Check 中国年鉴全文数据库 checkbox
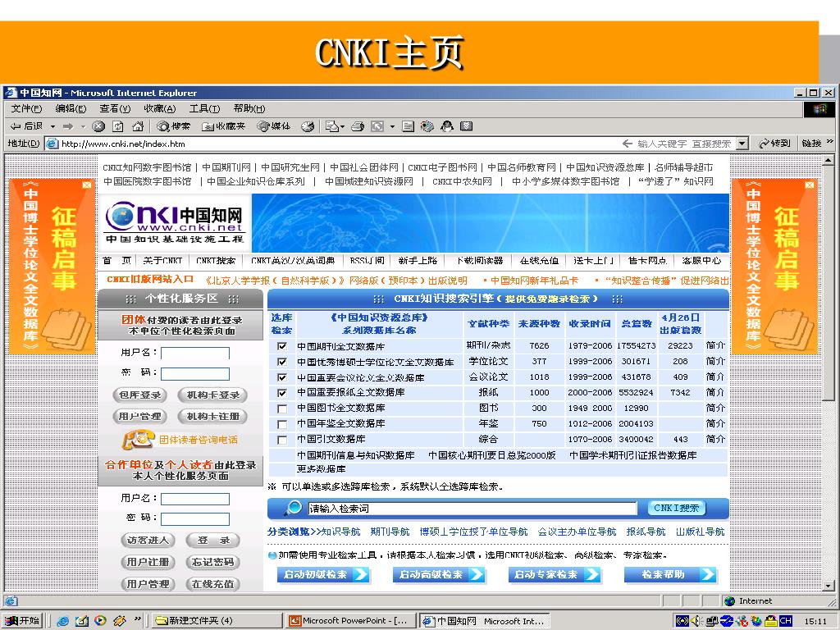The height and width of the screenshot is (630, 840). 282,424
